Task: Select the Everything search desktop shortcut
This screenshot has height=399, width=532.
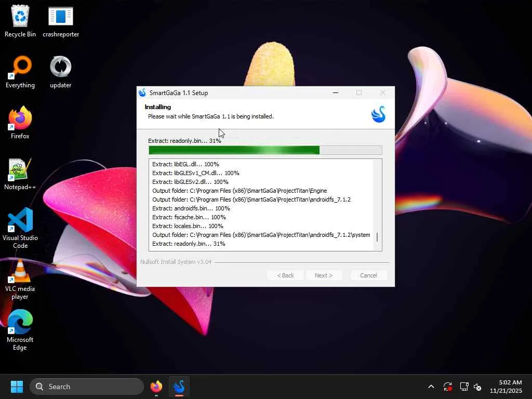Action: (20, 72)
